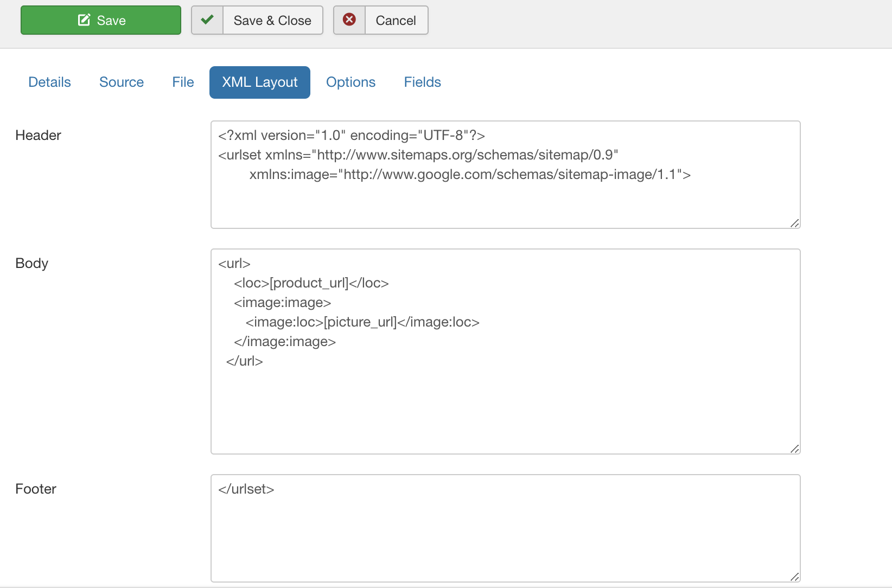The height and width of the screenshot is (588, 892).
Task: Click the opening <image:image> line
Action: [x=283, y=303]
